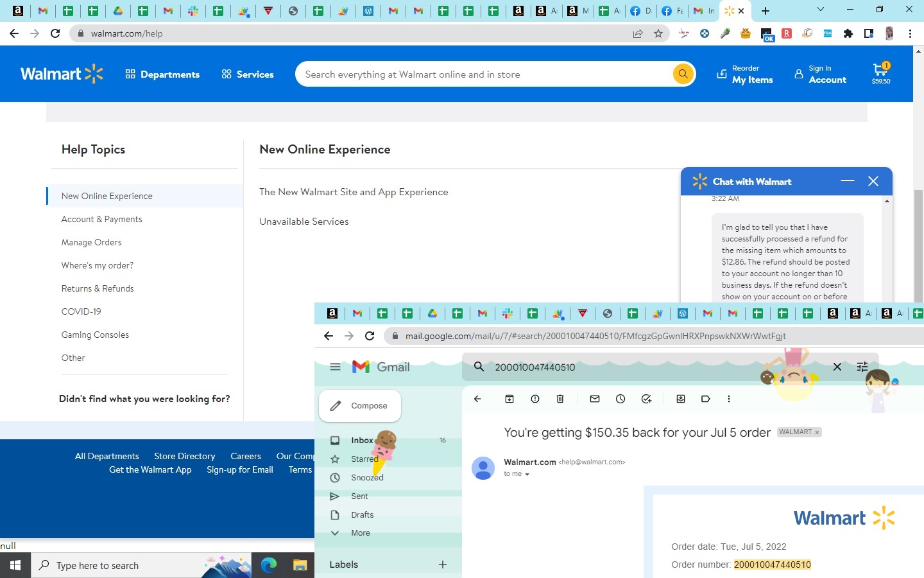Share the Walmart help page
924x578 pixels.
pyautogui.click(x=638, y=33)
